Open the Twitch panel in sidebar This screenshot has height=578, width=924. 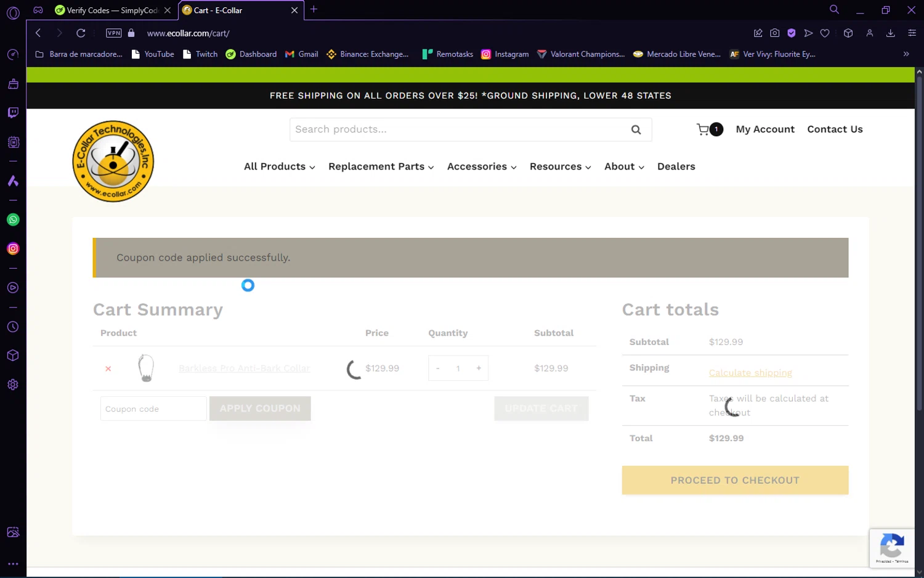pyautogui.click(x=13, y=113)
